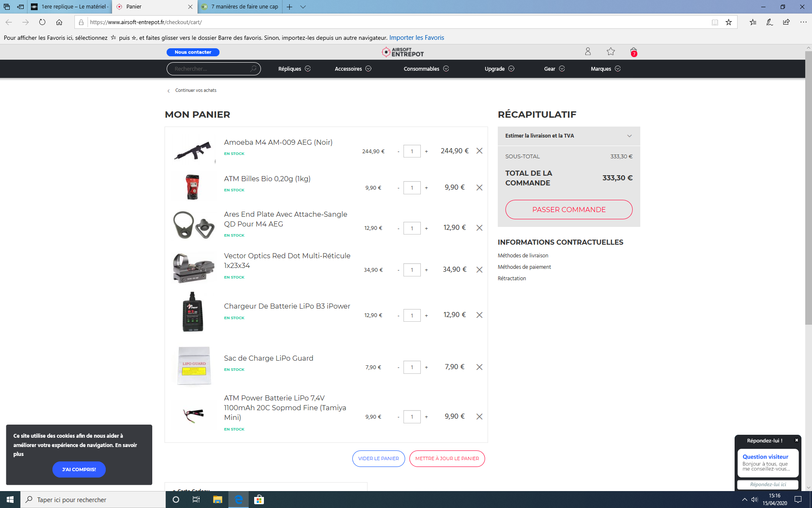The width and height of the screenshot is (812, 508).
Task: Decrease quantity of Amoeba M4 AM-009
Action: (398, 152)
